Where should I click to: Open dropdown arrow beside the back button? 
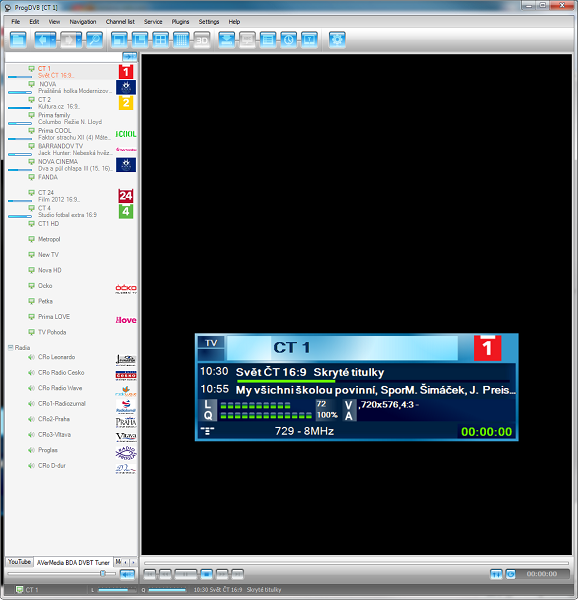(x=54, y=39)
